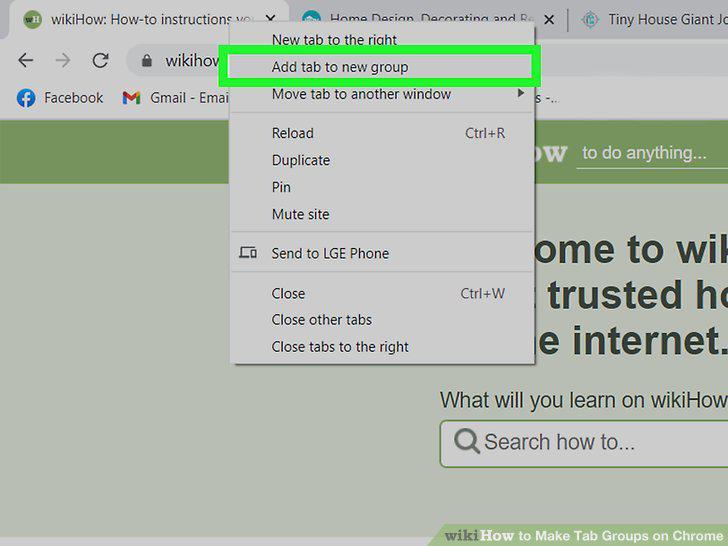Choose Add tab to new group
Screen dimensions: 728x546
pos(380,67)
